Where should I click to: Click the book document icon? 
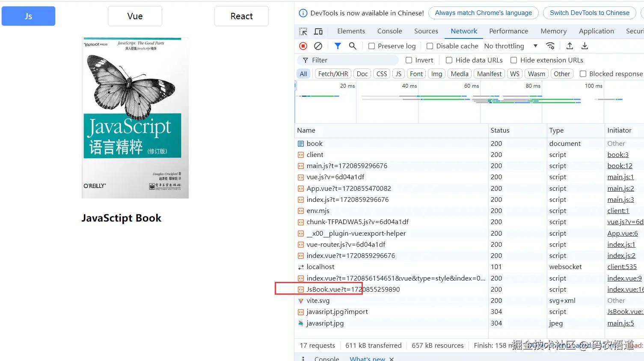pos(301,144)
